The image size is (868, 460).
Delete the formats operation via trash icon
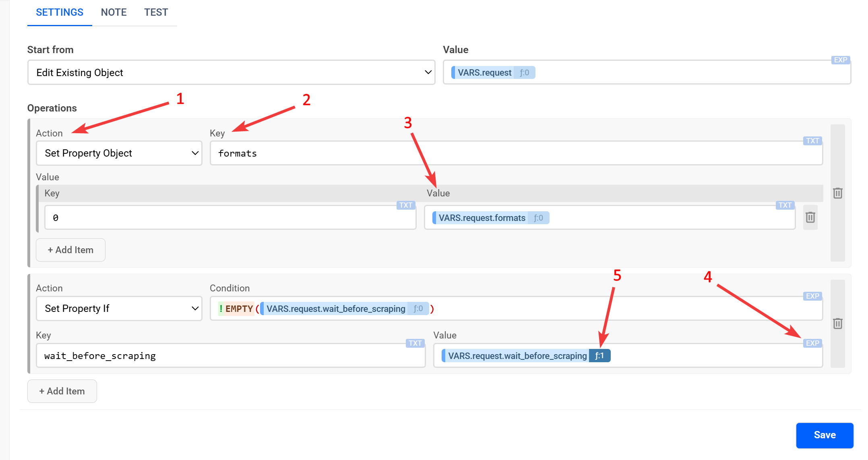tap(837, 193)
